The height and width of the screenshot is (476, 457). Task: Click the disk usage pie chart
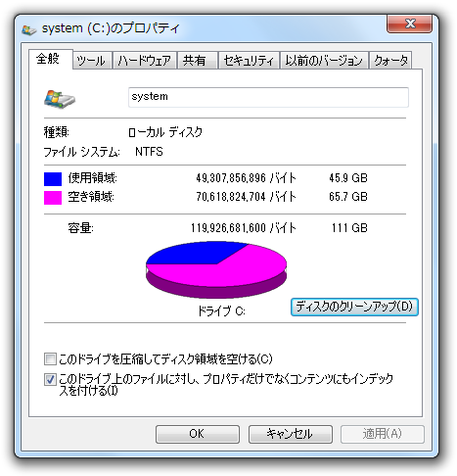[x=216, y=269]
